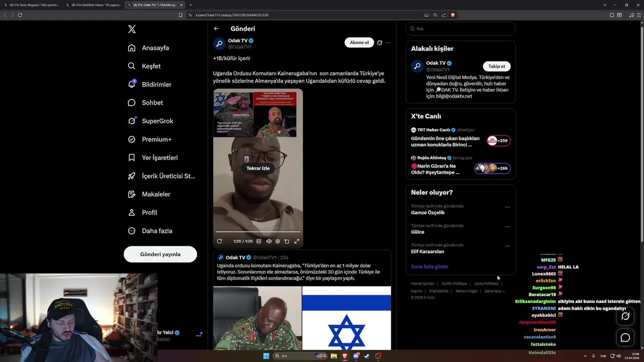Toggle video captions CC
644x362 pixels.
click(x=259, y=241)
